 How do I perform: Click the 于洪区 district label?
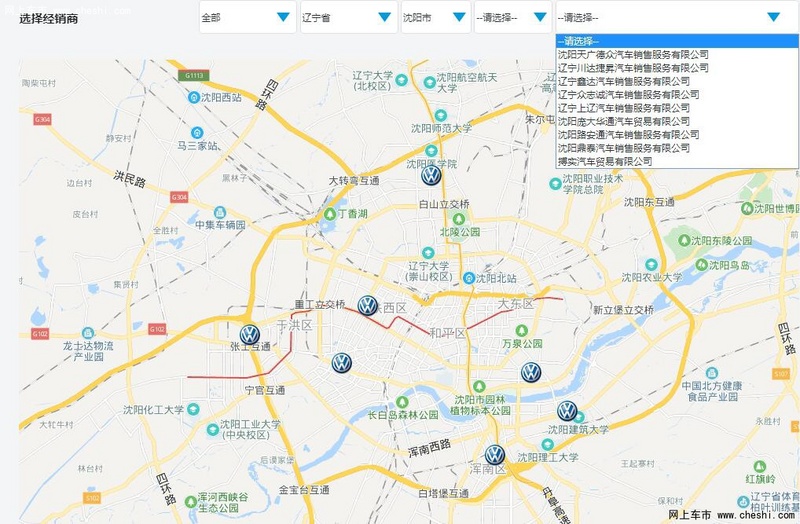[294, 325]
